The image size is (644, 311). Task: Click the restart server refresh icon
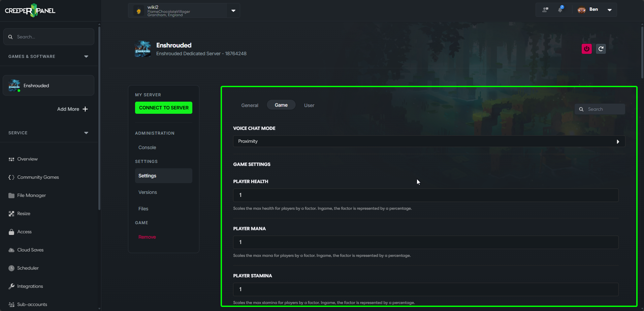(601, 49)
